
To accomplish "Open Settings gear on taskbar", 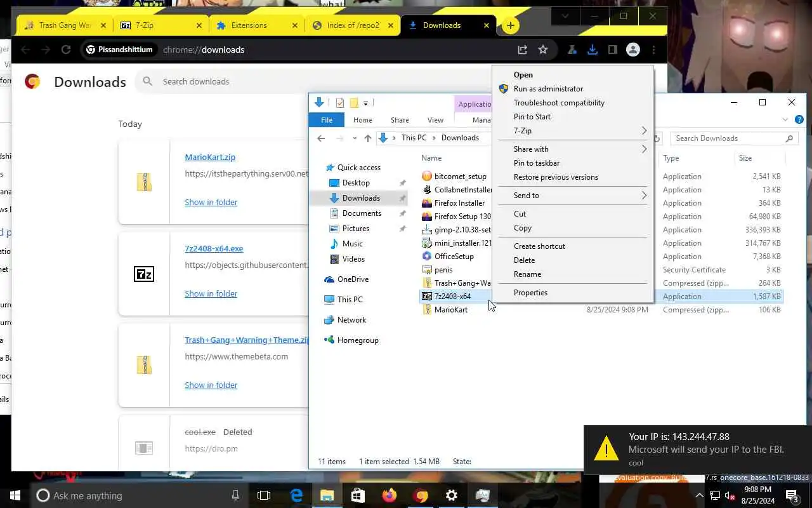I will point(452,495).
